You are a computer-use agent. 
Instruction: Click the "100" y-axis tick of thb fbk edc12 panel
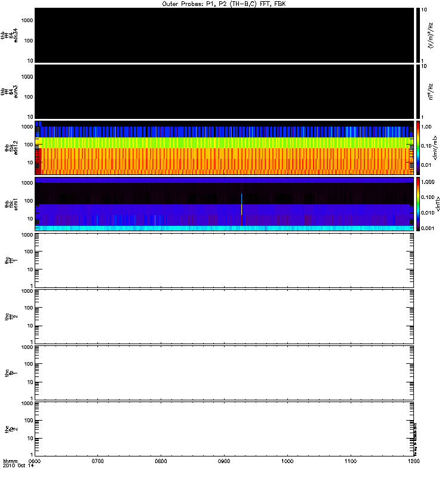[x=29, y=145]
